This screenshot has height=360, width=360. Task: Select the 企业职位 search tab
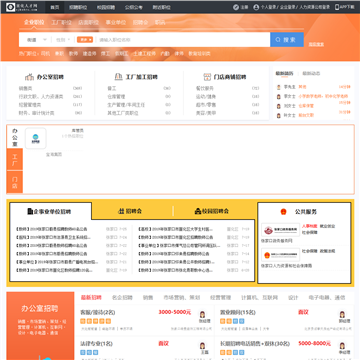pos(34,23)
